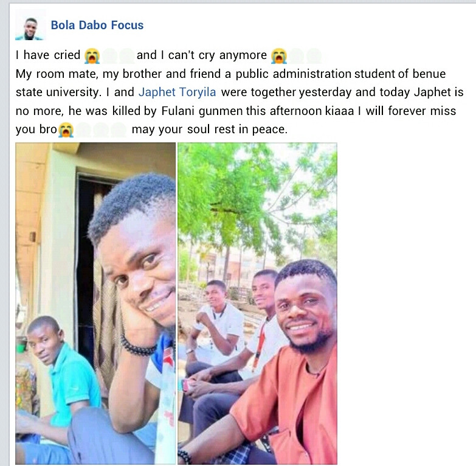Open the right photo with green trees
This screenshot has height=466, width=476.
257,303
